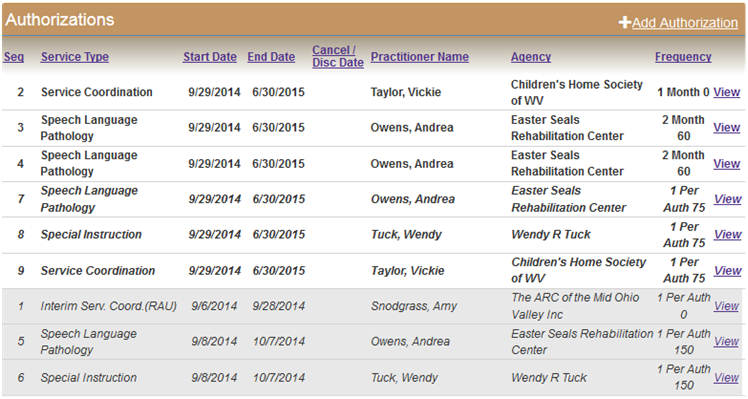Sort by Frequency column header
Screen dimensions: 748x399
[683, 57]
